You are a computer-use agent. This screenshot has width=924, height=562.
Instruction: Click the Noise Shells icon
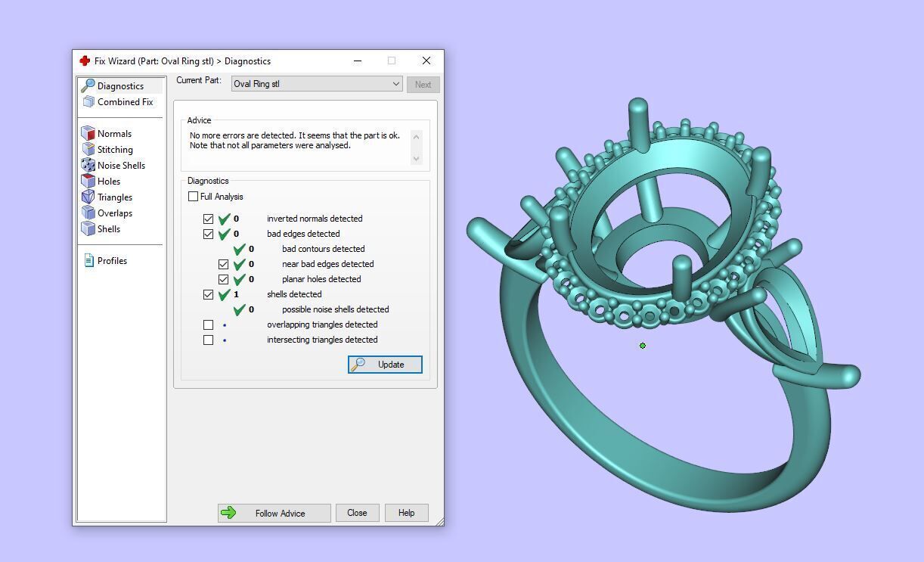coord(88,166)
